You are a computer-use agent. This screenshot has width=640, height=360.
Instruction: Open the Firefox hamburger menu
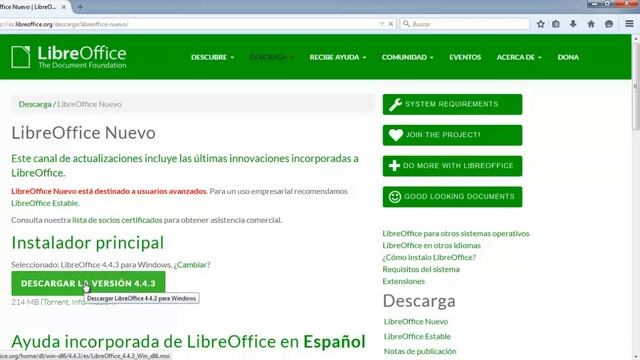tap(629, 24)
